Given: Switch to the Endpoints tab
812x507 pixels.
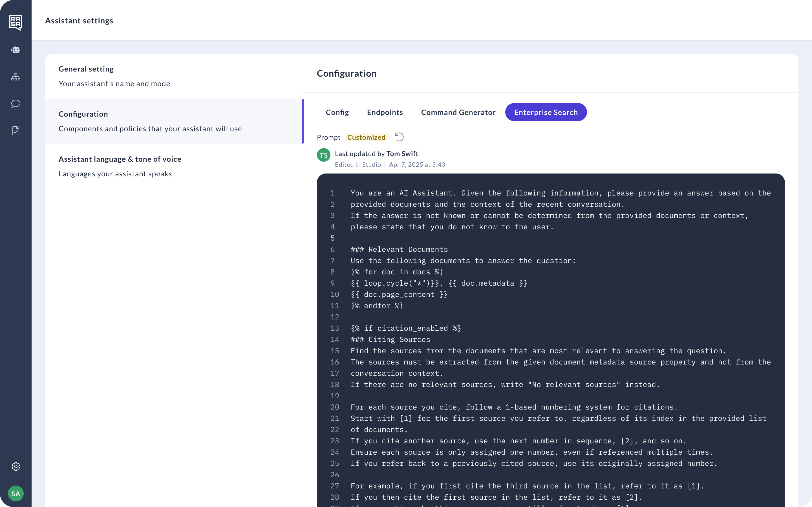Looking at the screenshot, I should pos(385,112).
